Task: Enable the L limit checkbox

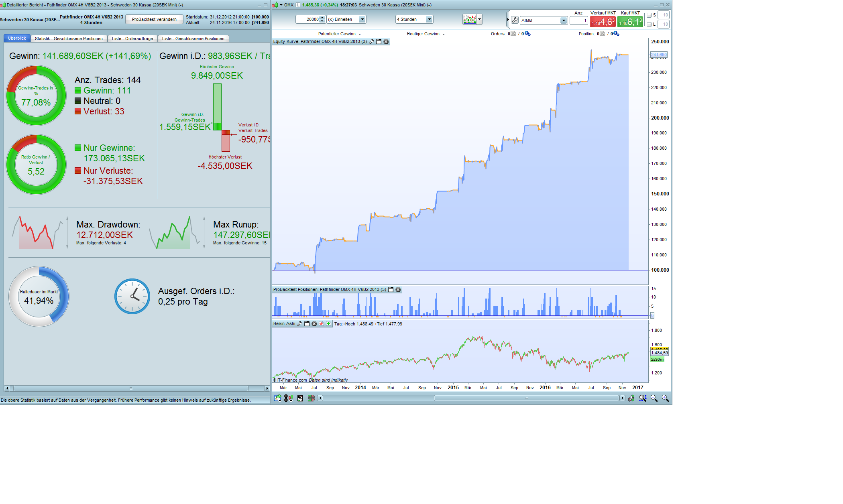Action: (649, 24)
